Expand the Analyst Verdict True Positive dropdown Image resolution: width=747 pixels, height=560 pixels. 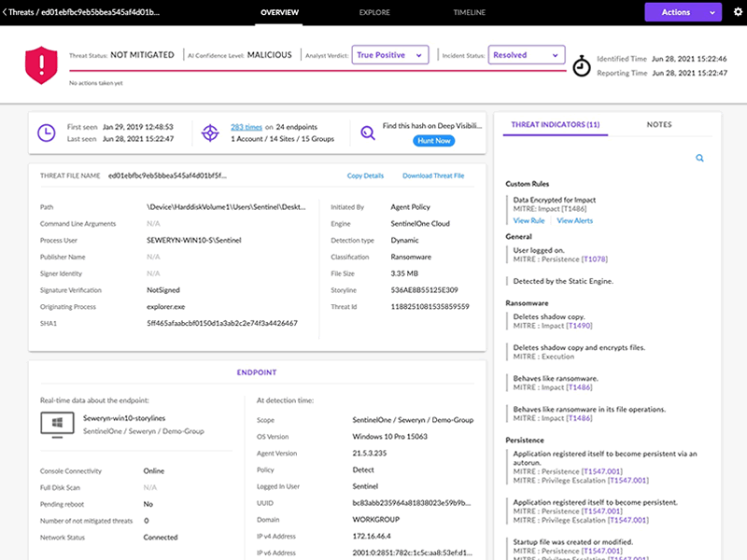390,55
